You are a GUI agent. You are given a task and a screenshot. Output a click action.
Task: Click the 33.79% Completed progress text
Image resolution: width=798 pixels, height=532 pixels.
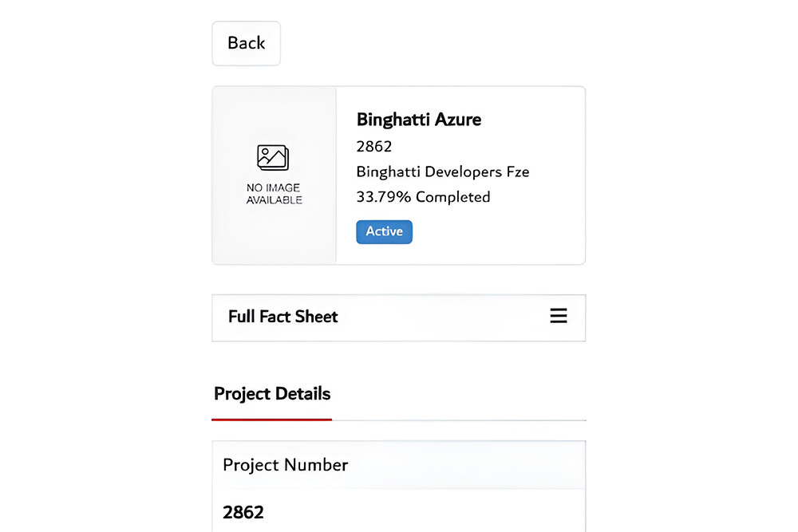[x=423, y=197]
